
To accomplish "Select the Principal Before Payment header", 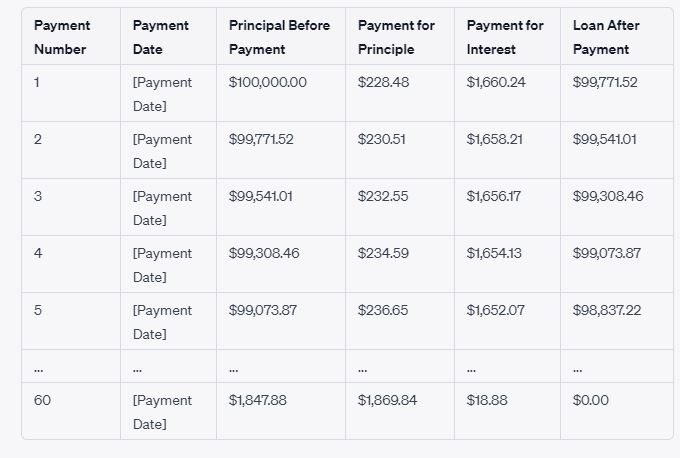I will (x=279, y=37).
